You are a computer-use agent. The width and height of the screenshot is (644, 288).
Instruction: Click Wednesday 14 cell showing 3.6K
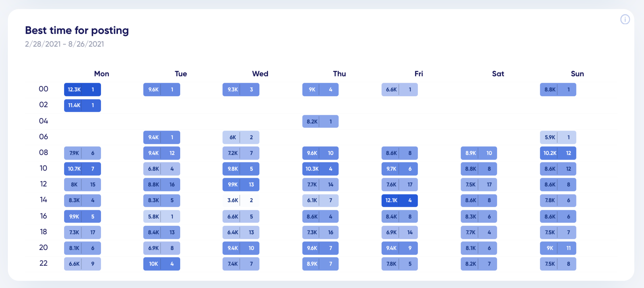[x=241, y=200]
